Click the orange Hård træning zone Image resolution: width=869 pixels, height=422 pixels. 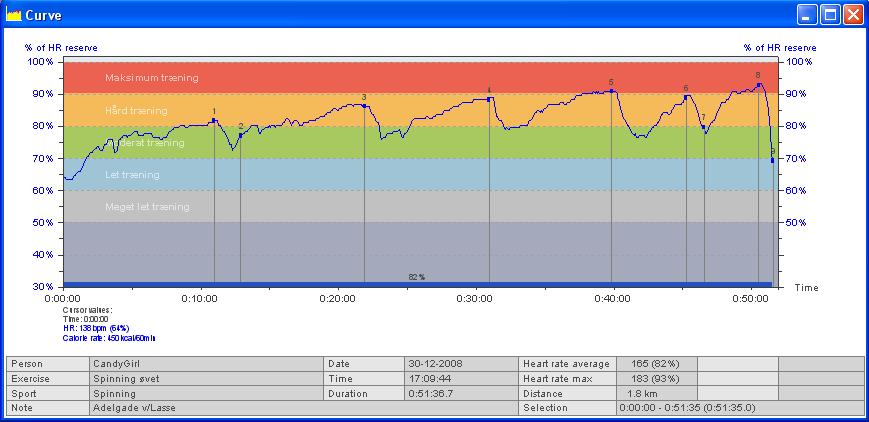pyautogui.click(x=421, y=110)
